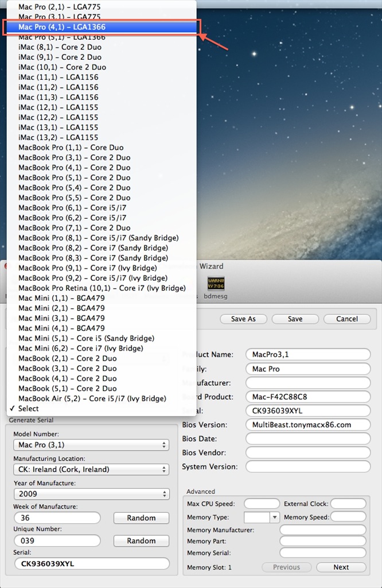Click the Cancel button

coord(347,319)
